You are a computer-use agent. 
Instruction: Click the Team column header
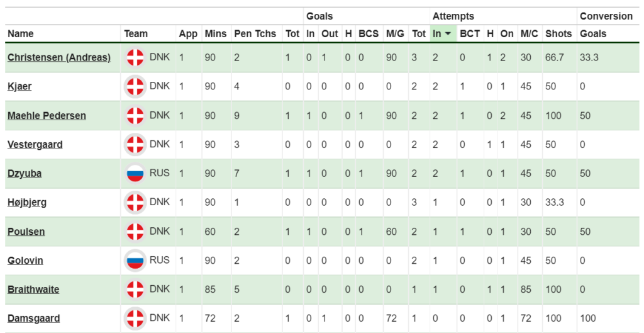point(136,34)
